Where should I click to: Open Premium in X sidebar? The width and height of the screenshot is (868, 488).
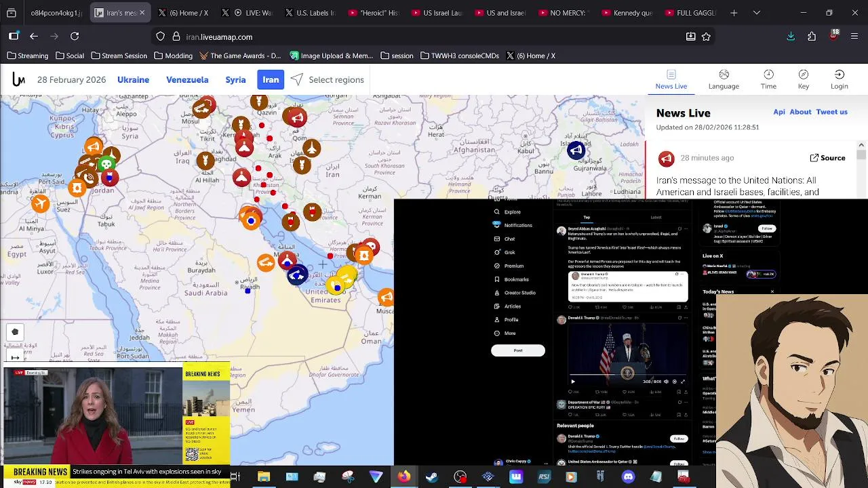click(x=509, y=266)
